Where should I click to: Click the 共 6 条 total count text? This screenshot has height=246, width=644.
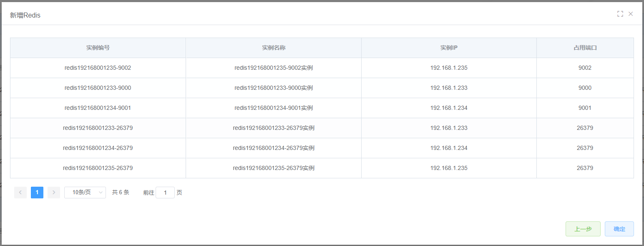point(121,193)
